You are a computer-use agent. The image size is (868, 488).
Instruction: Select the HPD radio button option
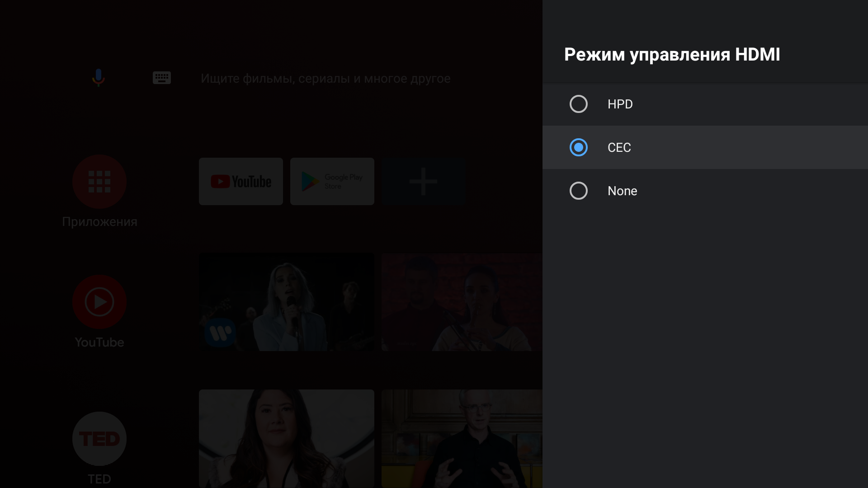578,104
